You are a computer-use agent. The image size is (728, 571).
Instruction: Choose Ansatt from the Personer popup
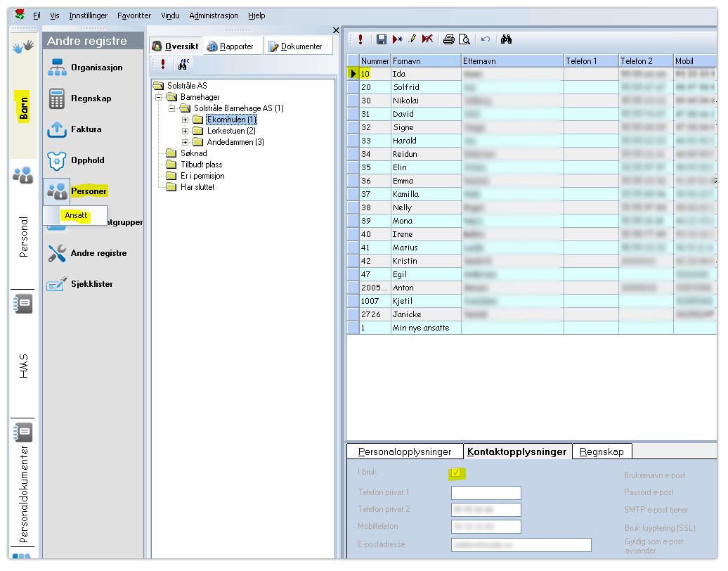pos(76,216)
